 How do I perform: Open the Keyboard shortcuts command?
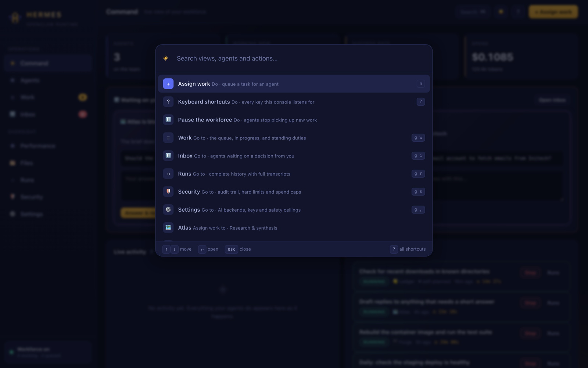(294, 102)
